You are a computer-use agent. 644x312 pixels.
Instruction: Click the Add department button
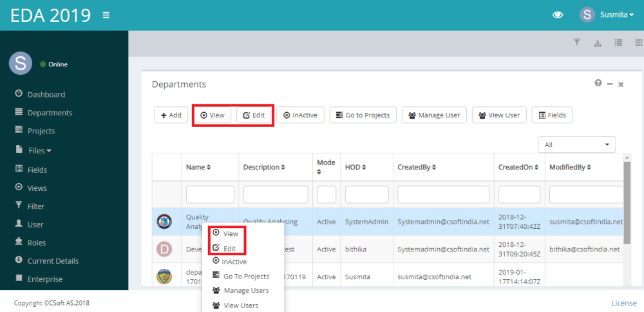point(171,115)
